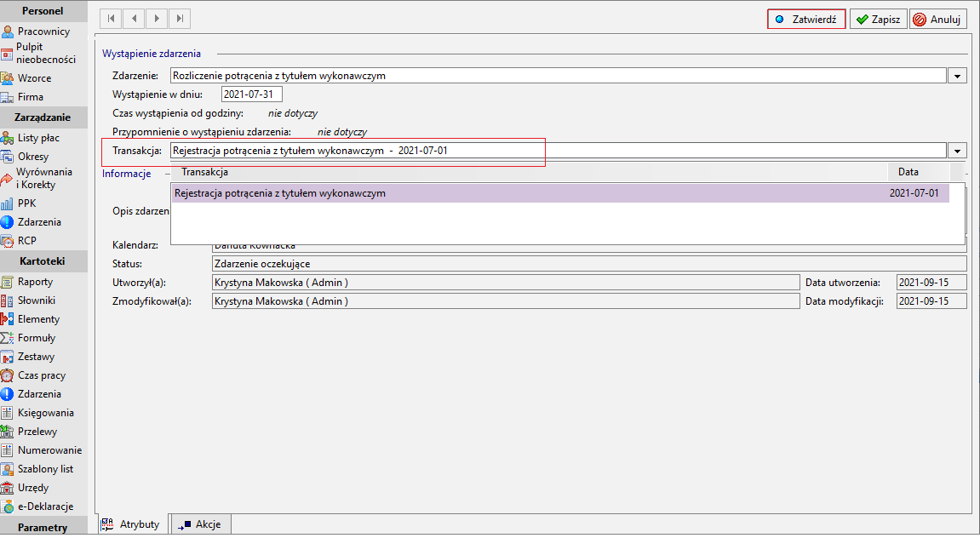This screenshot has height=538, width=980.
Task: Go to the previous record
Action: tap(134, 19)
